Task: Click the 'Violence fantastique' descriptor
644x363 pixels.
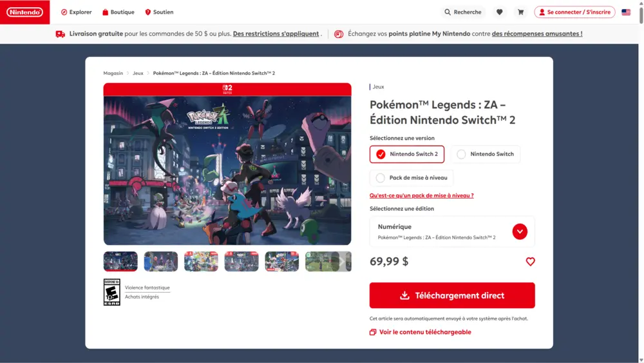Action: tap(147, 288)
